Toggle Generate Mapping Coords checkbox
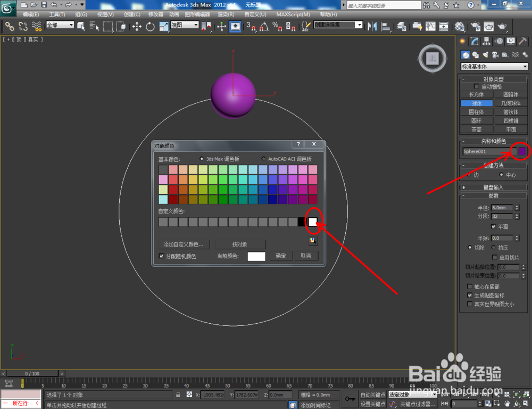 [470, 295]
